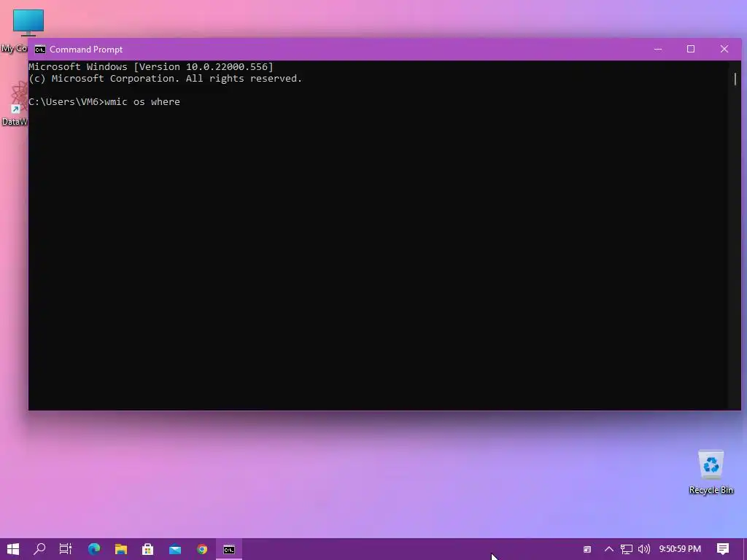The height and width of the screenshot is (560, 747).
Task: Open Task View on taskbar
Action: [66, 549]
